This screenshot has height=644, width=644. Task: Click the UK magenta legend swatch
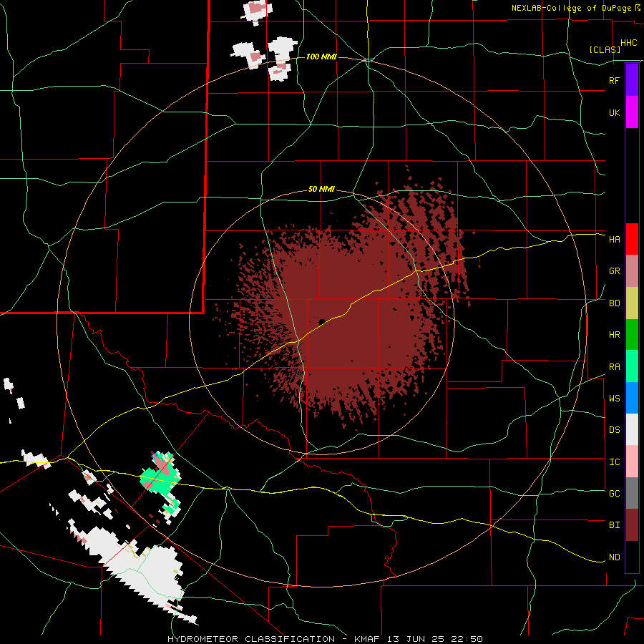click(x=632, y=112)
